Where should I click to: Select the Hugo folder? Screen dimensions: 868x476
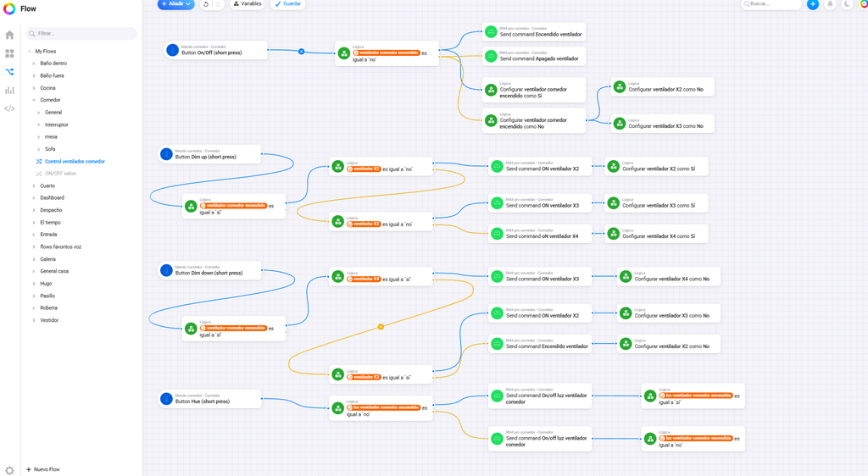46,284
